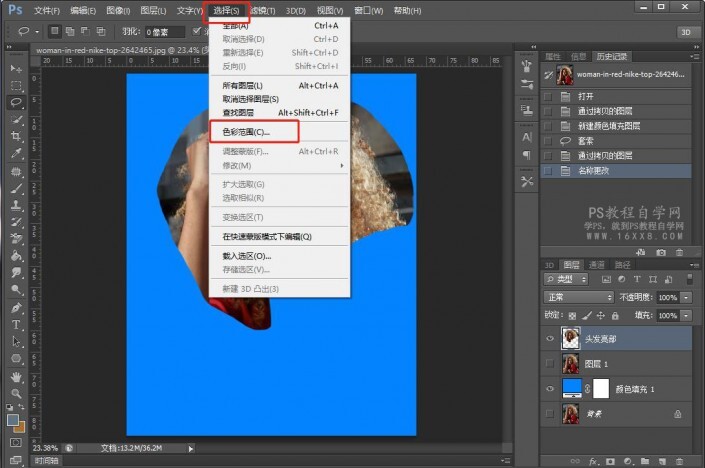Screen dimensions: 705x468
Task: Switch to the 通道 tab
Action: [x=596, y=265]
